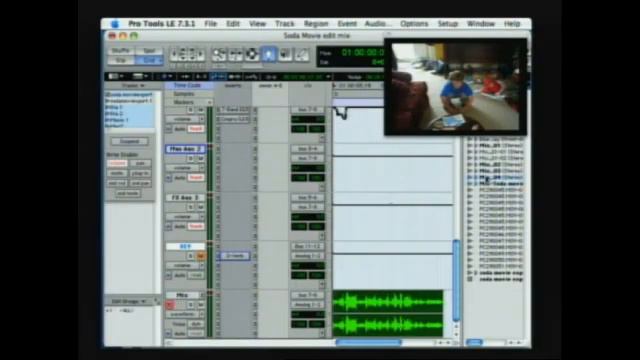Click the main counter time display
This screenshot has width=640, height=360.
pyautogui.click(x=362, y=52)
